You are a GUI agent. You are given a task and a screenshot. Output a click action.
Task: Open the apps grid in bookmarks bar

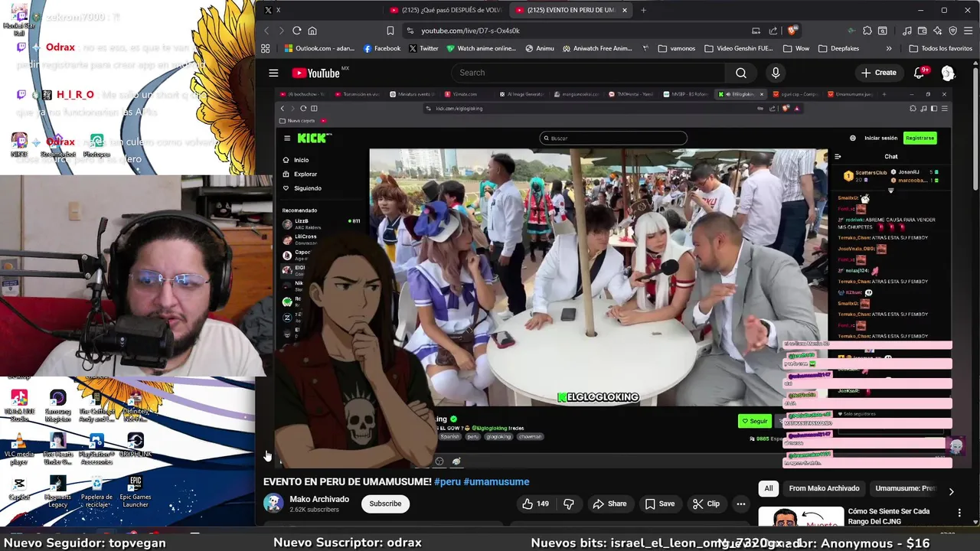click(266, 48)
